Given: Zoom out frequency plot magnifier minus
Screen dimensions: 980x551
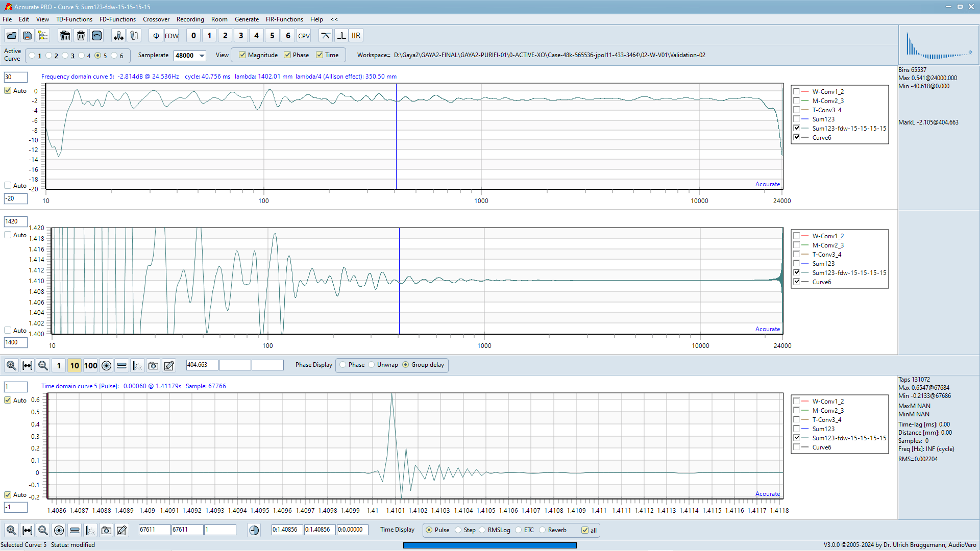Looking at the screenshot, I should pos(43,365).
